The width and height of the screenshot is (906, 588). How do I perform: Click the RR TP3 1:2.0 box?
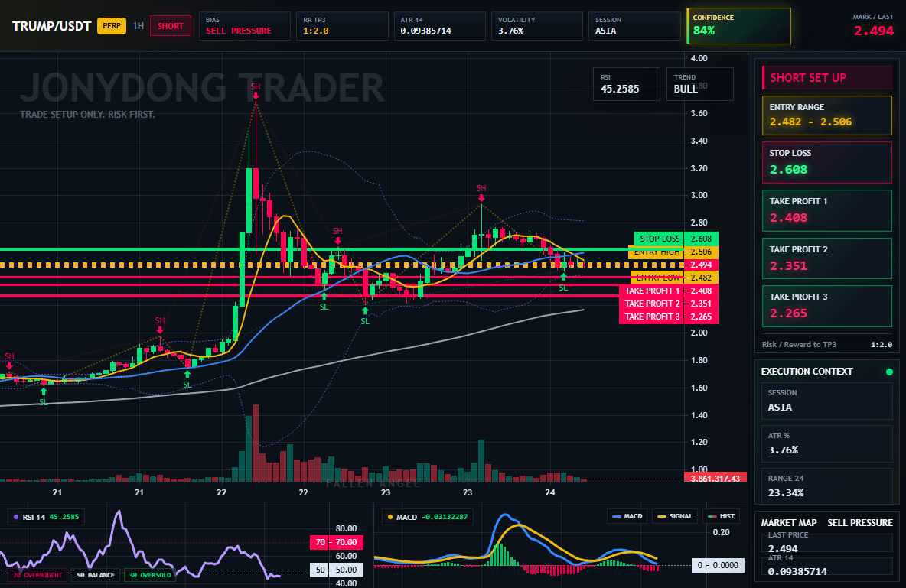(342, 26)
